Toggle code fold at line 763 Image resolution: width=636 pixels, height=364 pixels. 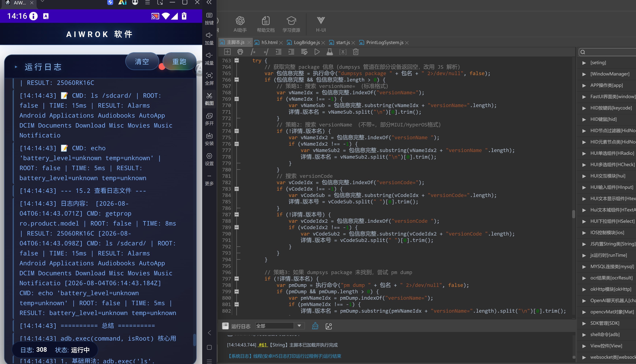coord(237,60)
